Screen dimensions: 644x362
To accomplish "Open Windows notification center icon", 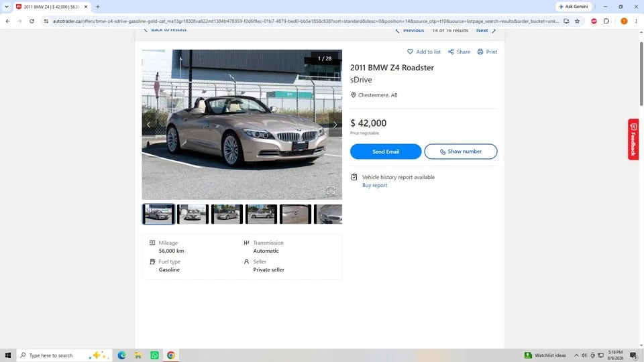I will [634, 355].
